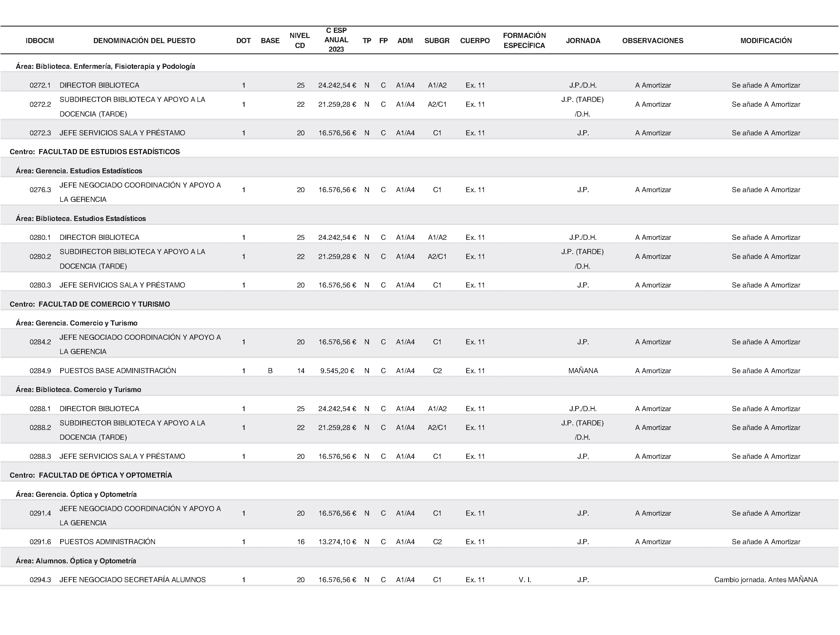This screenshot has height=635, width=840.
Task: Click the Facultad de Óptica y Optometría heading
Action: [91, 475]
